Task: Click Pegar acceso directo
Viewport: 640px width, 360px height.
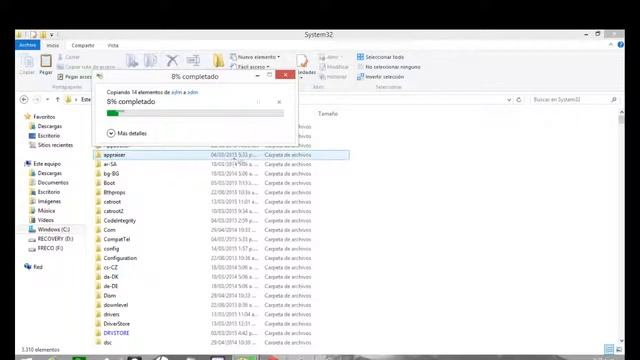Action: [75, 77]
